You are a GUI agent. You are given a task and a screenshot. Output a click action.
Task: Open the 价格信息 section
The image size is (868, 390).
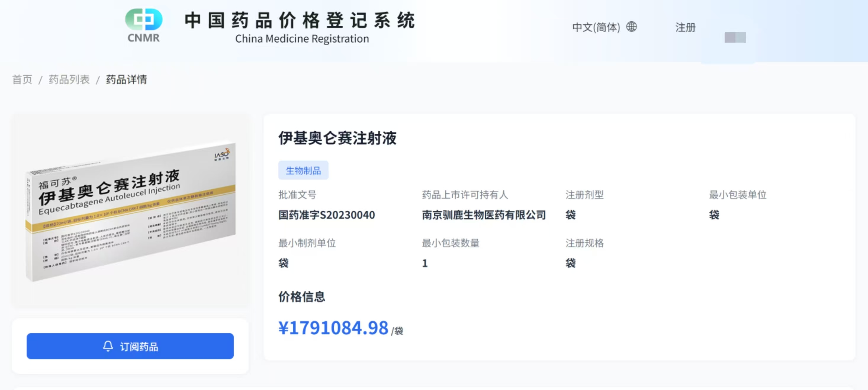tap(302, 297)
